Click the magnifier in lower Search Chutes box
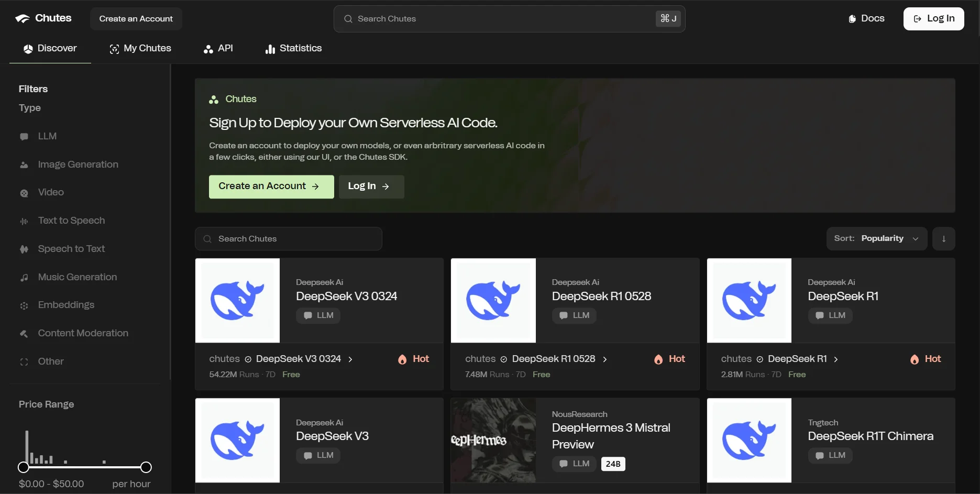 [x=207, y=239]
